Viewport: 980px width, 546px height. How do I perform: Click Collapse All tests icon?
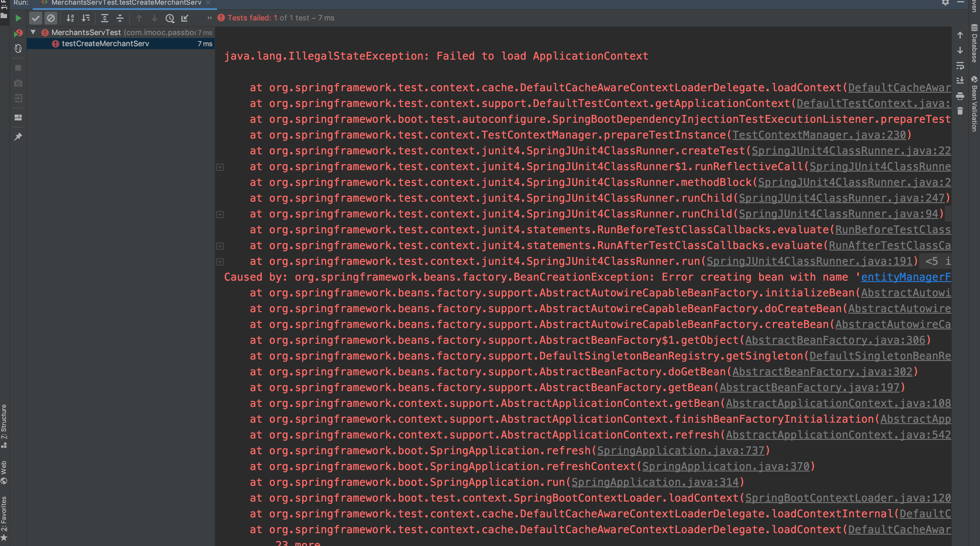click(120, 18)
